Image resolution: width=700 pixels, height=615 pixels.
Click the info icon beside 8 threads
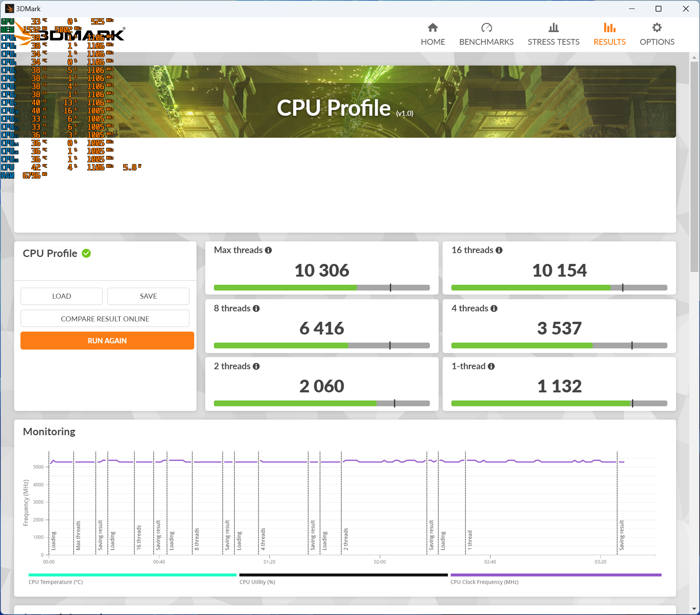pos(256,309)
